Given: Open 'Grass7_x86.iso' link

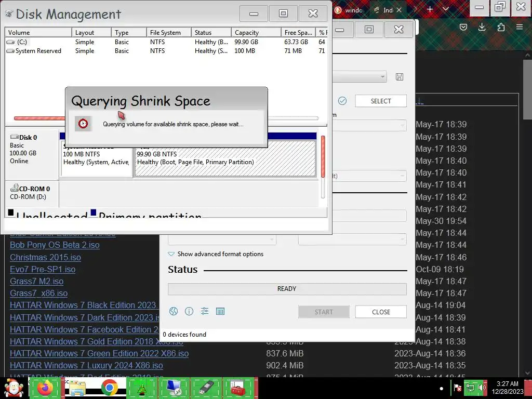Looking at the screenshot, I should [38, 293].
